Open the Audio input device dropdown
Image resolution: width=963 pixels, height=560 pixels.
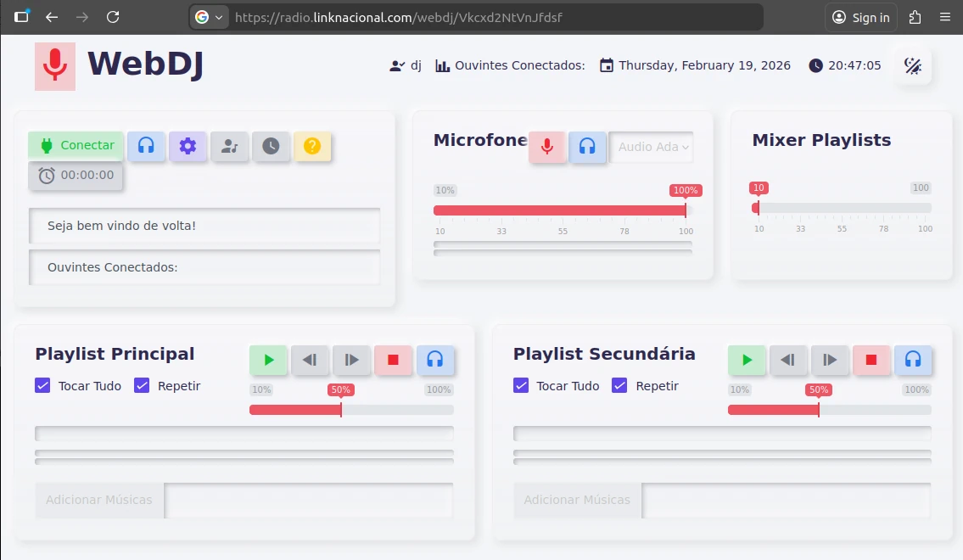[652, 147]
